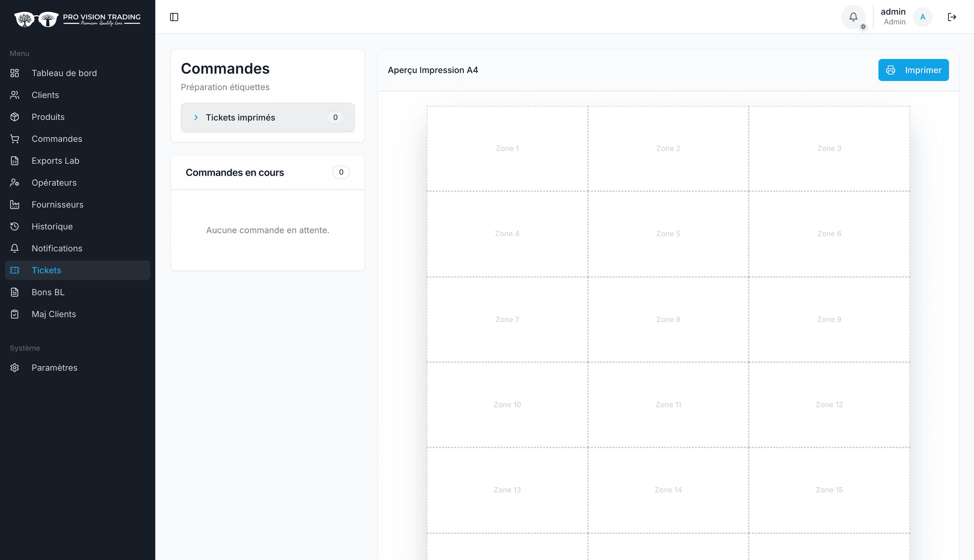The height and width of the screenshot is (560, 974).
Task: Select Historique in the sidebar
Action: tap(77, 226)
